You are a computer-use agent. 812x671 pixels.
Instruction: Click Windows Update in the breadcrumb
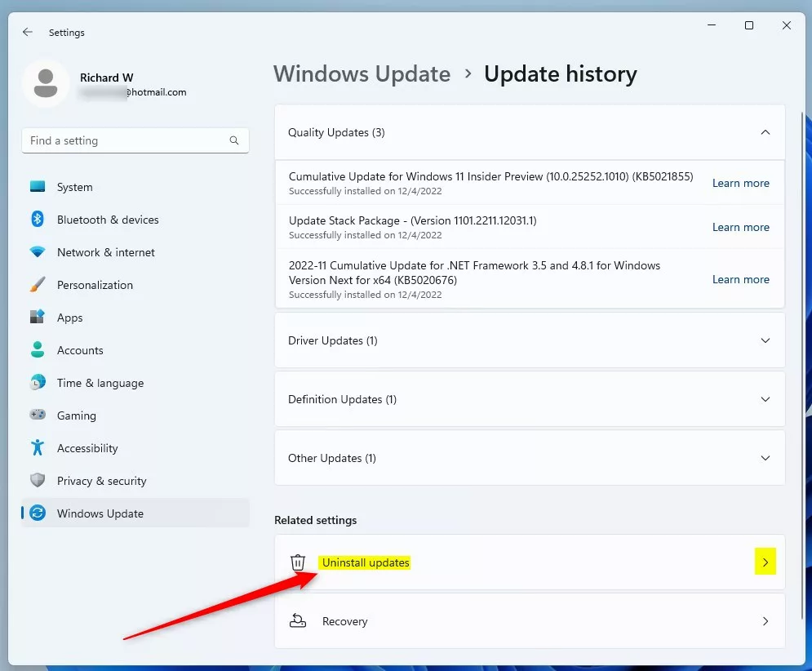tap(362, 74)
